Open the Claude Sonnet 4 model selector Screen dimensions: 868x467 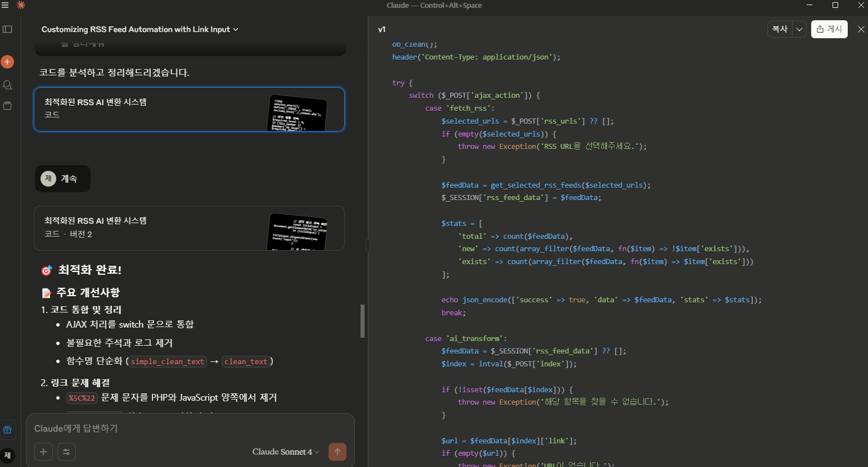click(x=286, y=452)
